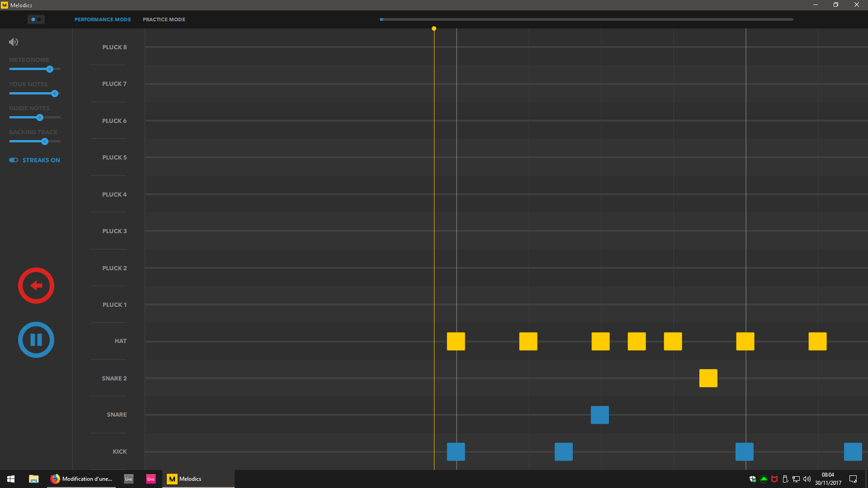Screen dimensions: 868x488
Task: Click the blue Snare note block
Action: click(x=599, y=415)
